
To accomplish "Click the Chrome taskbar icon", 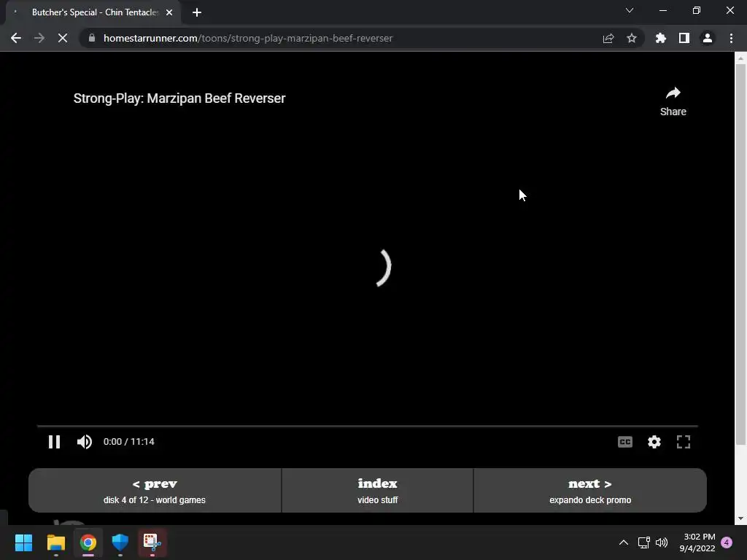I will click(x=88, y=542).
